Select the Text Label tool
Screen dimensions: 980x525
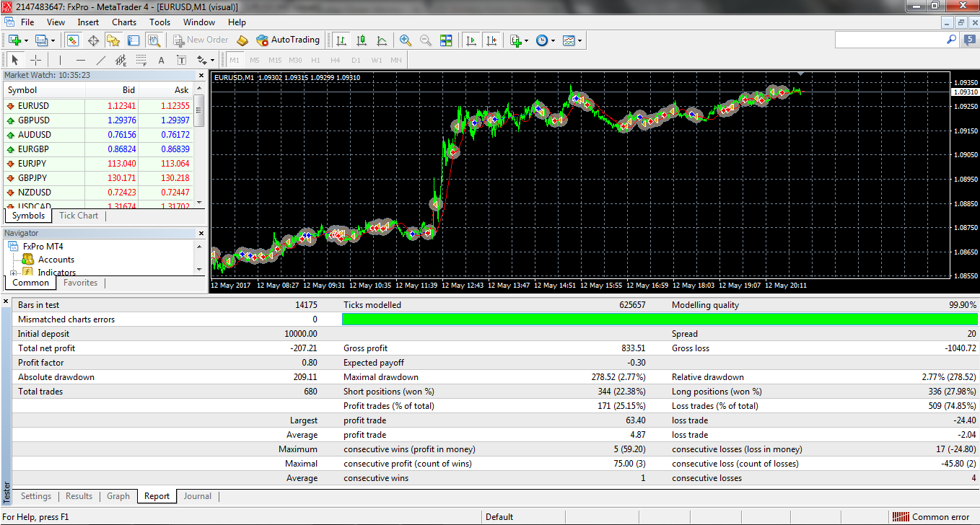(181, 60)
